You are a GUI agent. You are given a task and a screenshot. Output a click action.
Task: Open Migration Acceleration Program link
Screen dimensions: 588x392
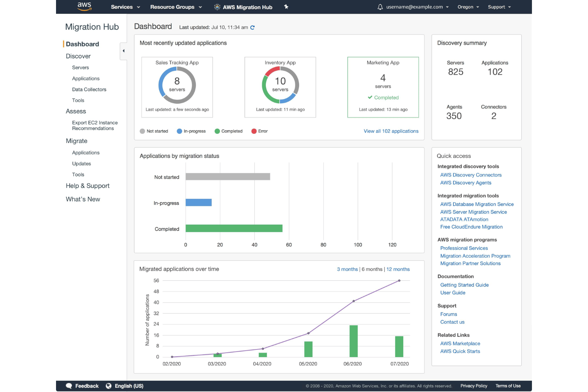point(475,256)
